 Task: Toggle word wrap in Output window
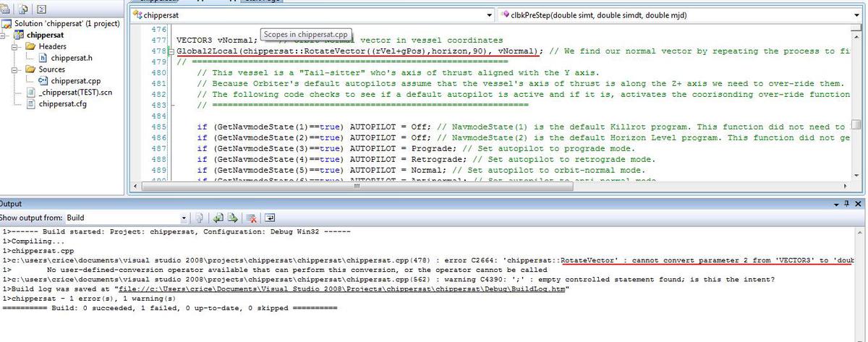click(270, 218)
